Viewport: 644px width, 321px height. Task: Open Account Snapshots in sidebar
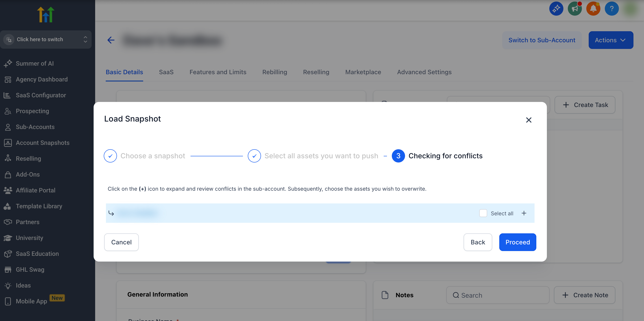pyautogui.click(x=43, y=143)
